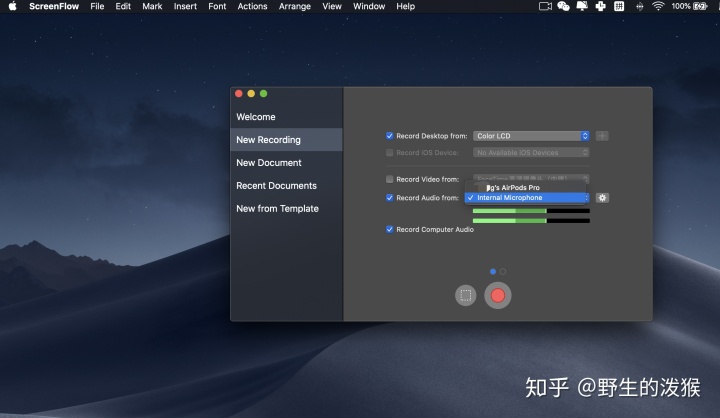Open the Color LCD desktop source dropdown

click(531, 136)
